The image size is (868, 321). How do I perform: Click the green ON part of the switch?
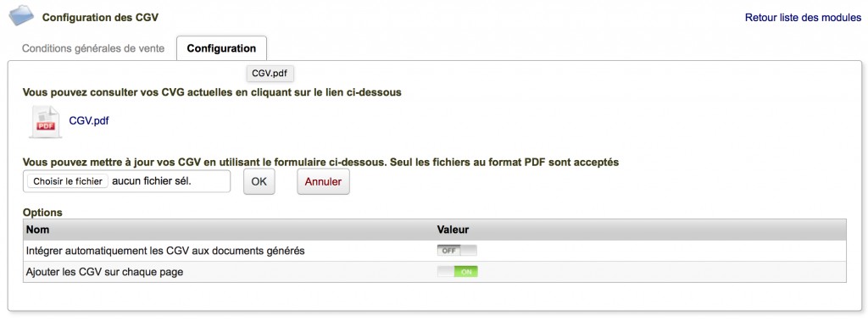[x=466, y=272]
